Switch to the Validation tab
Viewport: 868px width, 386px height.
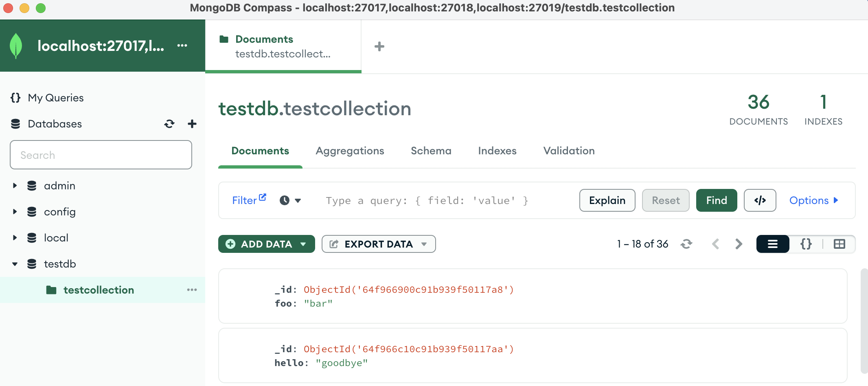569,151
